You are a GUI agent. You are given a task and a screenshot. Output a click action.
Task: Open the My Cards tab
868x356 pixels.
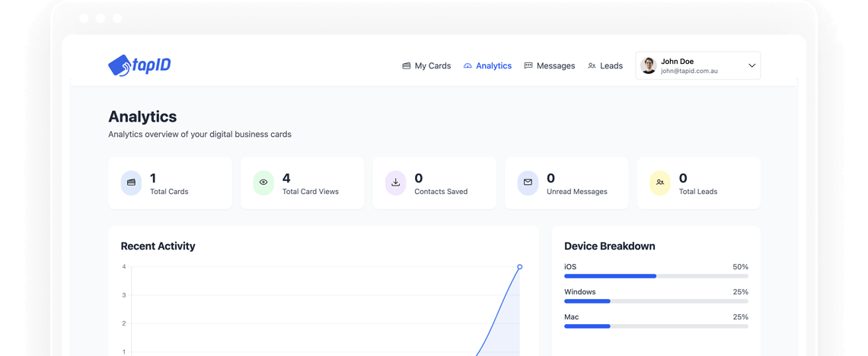point(426,65)
